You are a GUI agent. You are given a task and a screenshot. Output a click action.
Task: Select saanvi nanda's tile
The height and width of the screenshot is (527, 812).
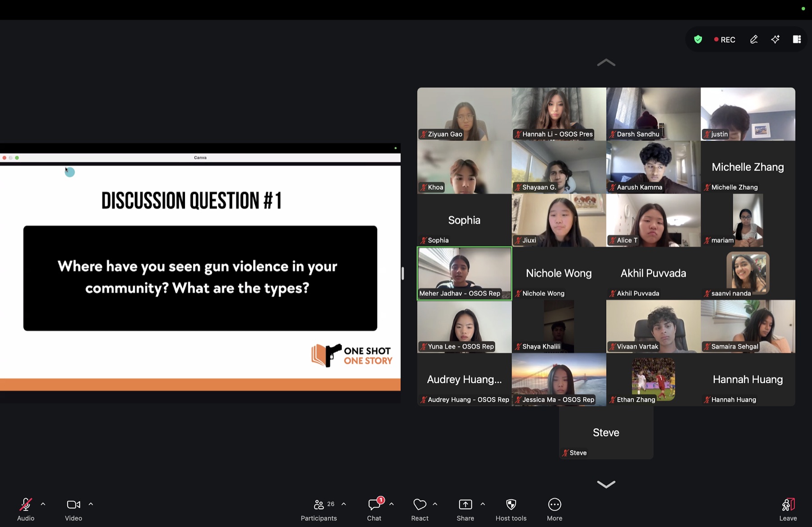click(748, 273)
